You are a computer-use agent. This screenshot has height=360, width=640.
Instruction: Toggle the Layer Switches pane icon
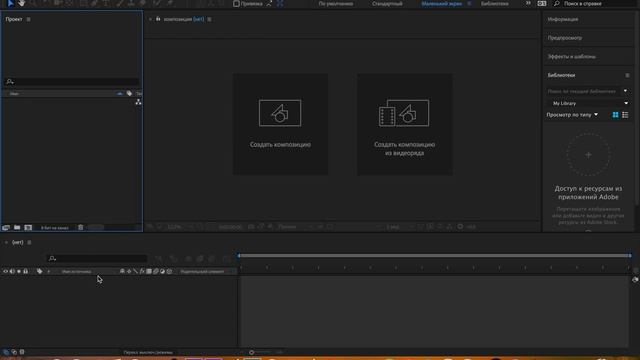pyautogui.click(x=6, y=352)
